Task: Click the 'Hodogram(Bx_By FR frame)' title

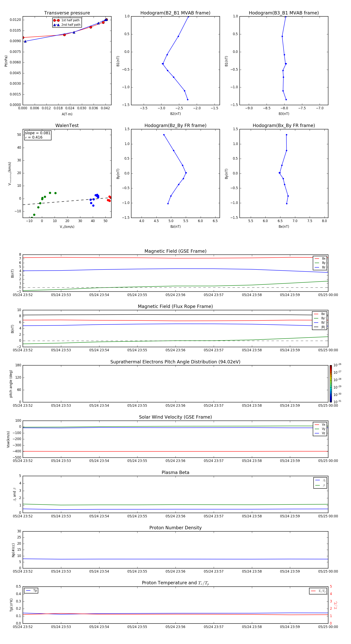Action: point(284,125)
